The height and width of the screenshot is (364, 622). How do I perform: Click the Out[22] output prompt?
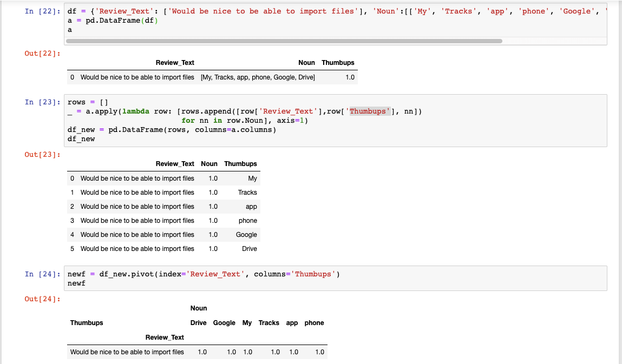[x=42, y=54]
